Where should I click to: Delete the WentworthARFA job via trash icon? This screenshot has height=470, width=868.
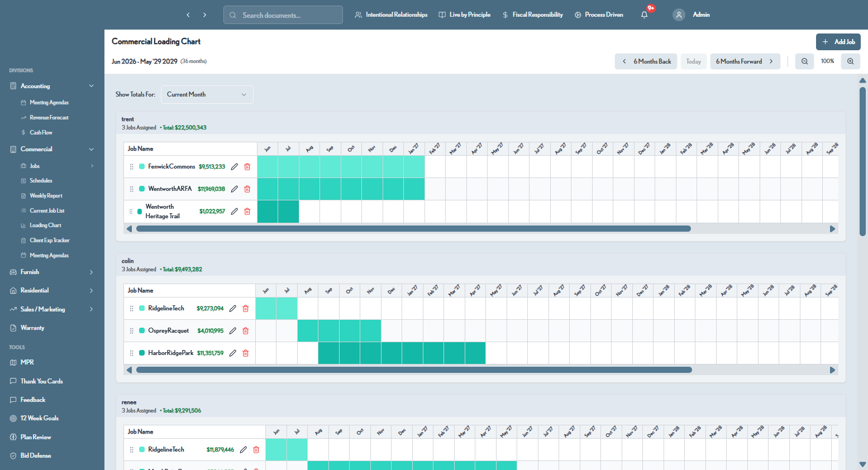click(x=247, y=189)
